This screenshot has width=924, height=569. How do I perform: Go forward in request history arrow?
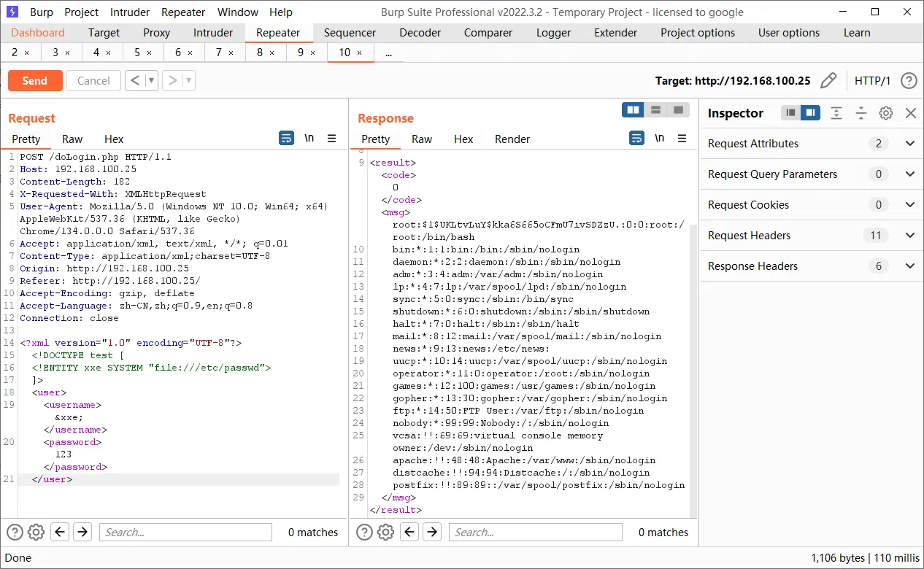172,81
